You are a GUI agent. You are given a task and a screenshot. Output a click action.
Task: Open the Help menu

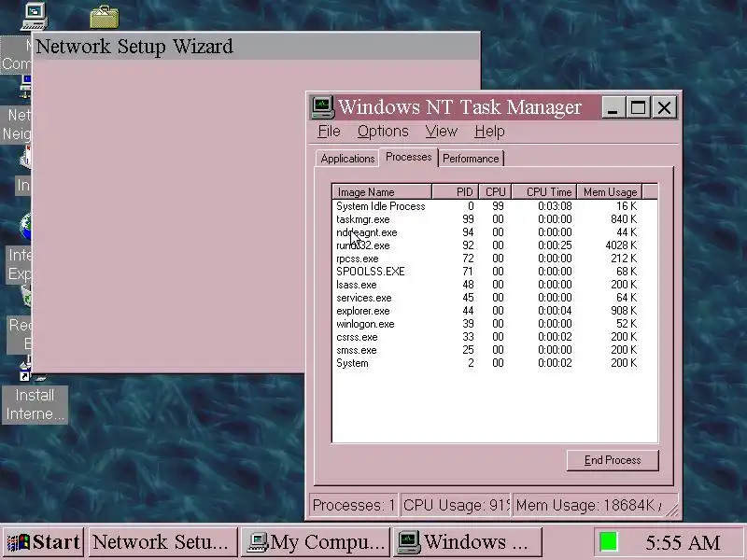point(489,131)
